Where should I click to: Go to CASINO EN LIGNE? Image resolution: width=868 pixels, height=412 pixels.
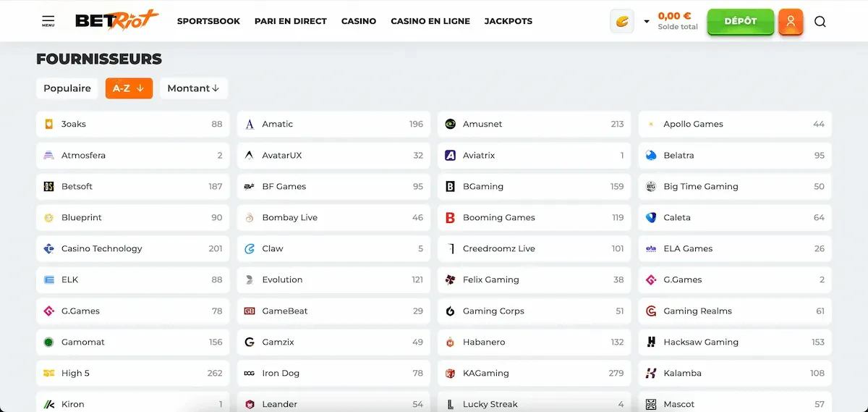coord(430,21)
